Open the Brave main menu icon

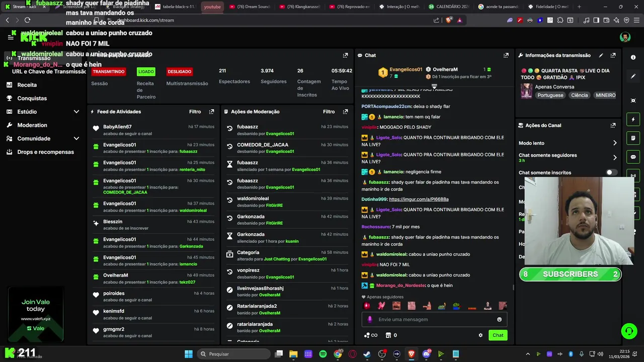pos(636,20)
